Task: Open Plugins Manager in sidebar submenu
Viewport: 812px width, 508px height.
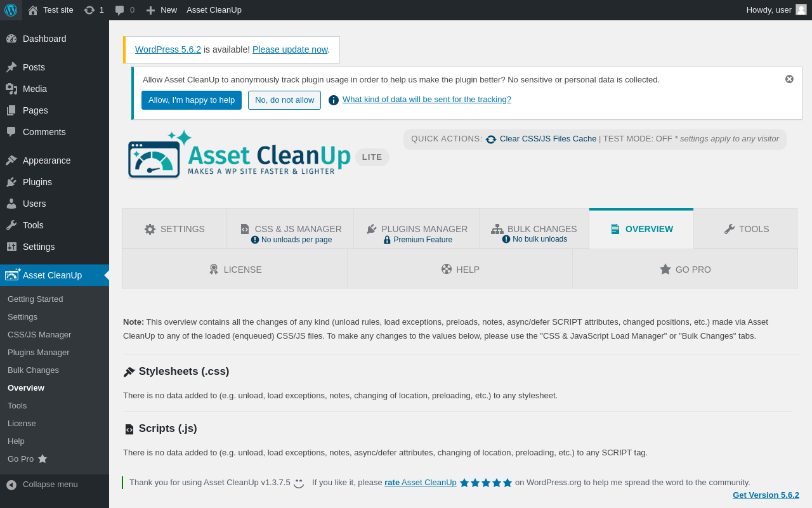Action: [x=39, y=353]
